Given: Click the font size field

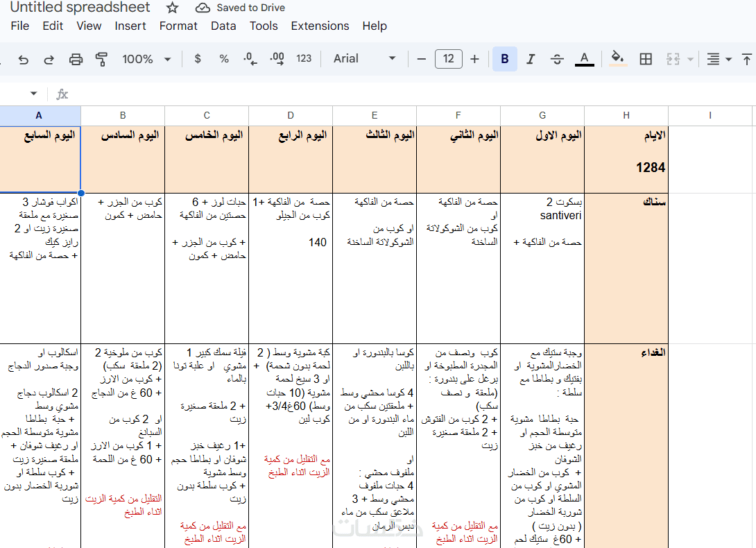Looking at the screenshot, I should pyautogui.click(x=448, y=59).
